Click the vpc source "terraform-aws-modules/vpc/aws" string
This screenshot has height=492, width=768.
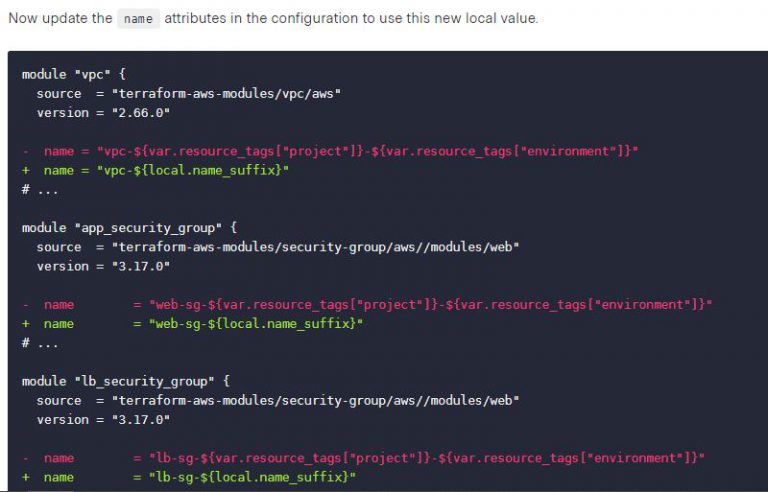(226, 94)
